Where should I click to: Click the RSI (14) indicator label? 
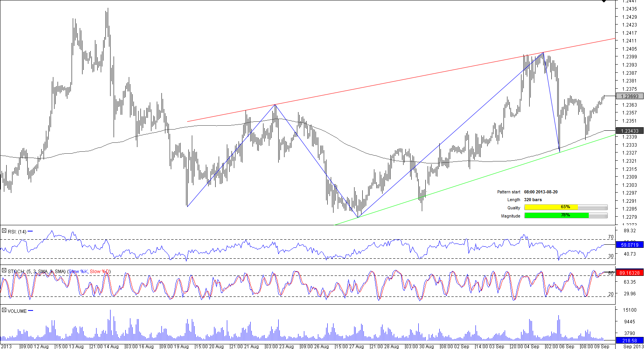(x=17, y=232)
